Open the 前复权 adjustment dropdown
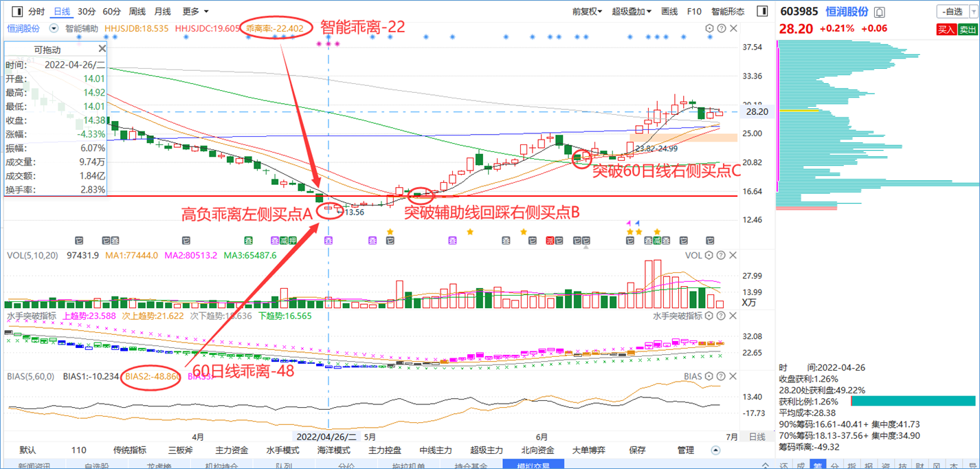Screen dimensions: 980x469 [x=587, y=12]
